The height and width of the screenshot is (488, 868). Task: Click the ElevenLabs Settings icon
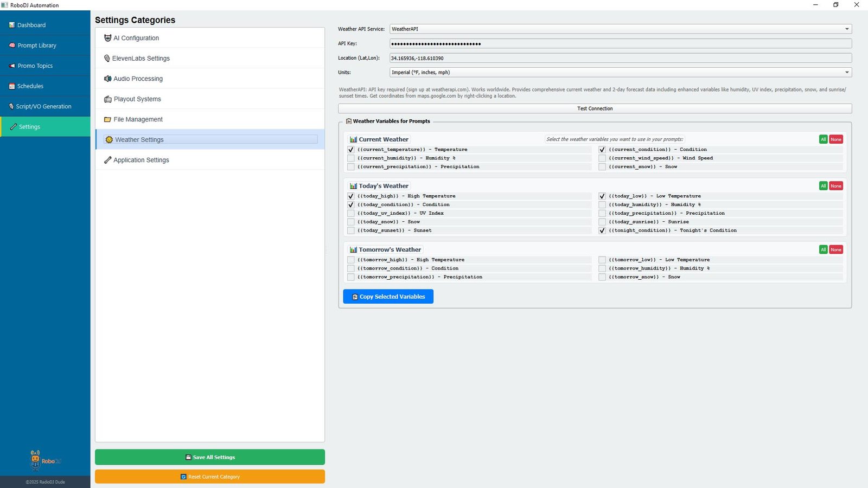pyautogui.click(x=107, y=59)
